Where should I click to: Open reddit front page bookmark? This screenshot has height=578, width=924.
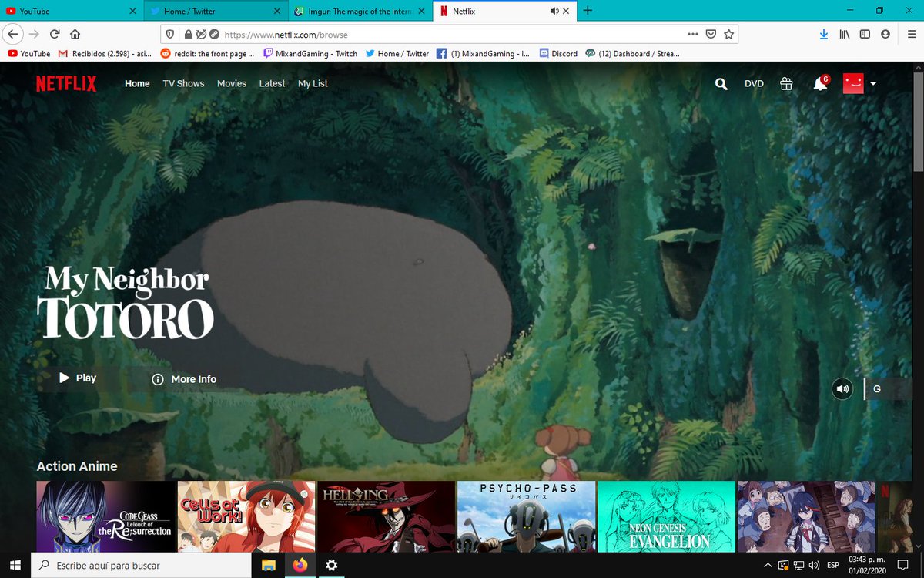[207, 54]
